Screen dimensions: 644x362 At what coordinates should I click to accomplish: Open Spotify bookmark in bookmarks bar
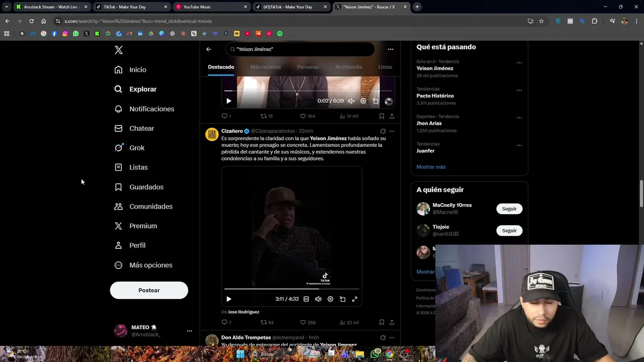tap(280, 34)
